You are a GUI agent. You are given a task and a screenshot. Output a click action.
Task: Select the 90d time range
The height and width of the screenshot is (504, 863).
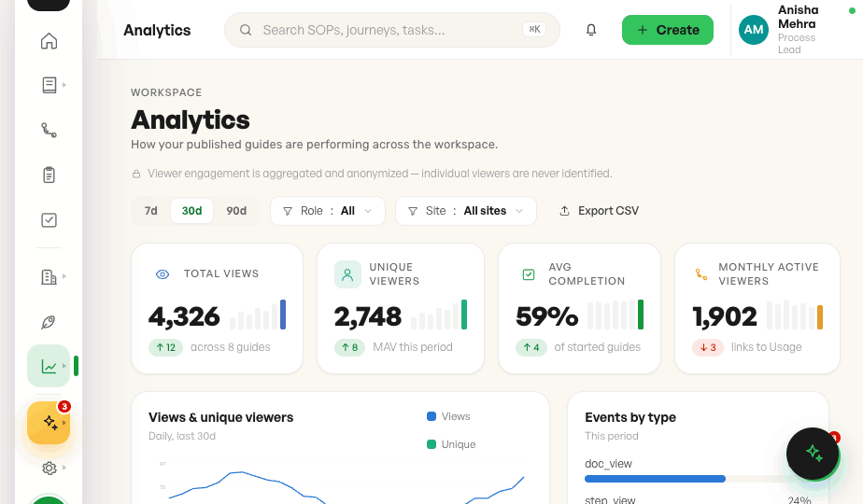click(x=236, y=211)
